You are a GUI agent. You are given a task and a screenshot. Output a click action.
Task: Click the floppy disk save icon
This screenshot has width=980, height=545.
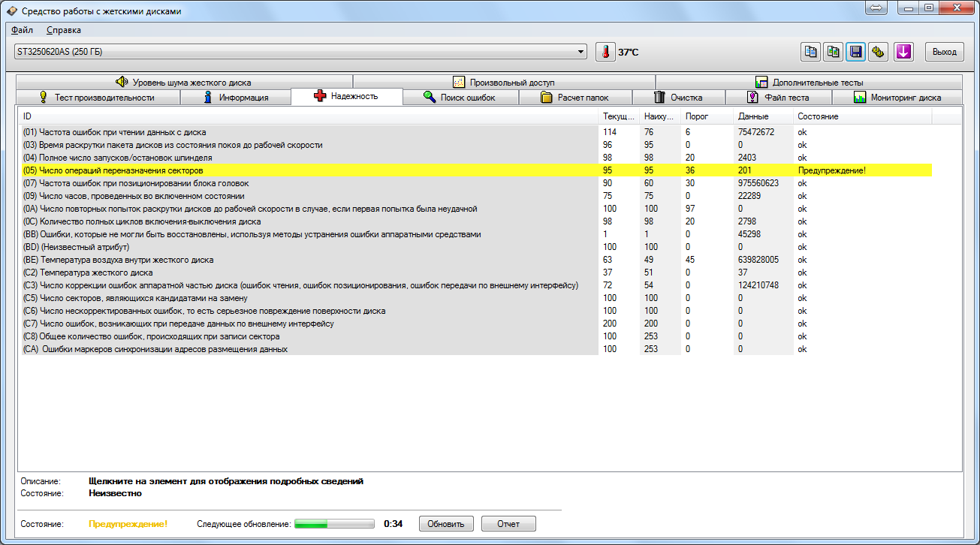[x=856, y=52]
